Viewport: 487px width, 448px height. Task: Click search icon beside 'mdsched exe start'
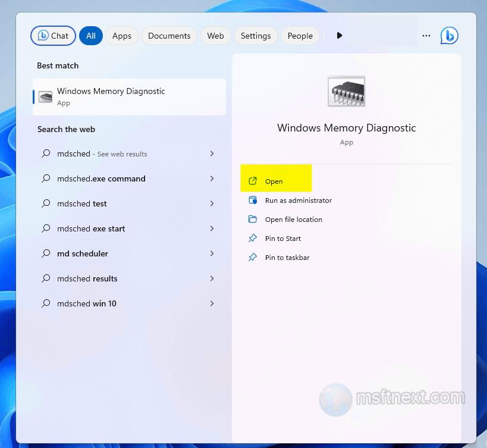[46, 228]
